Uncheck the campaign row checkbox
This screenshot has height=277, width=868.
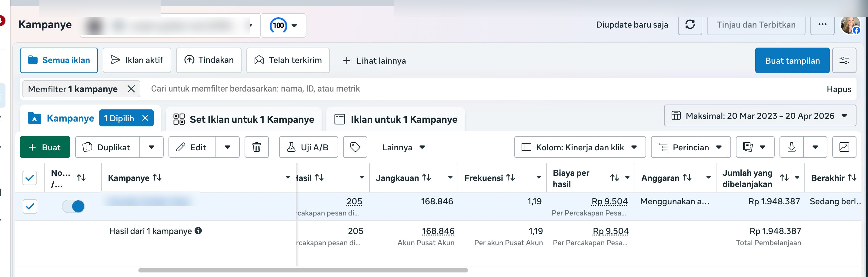[x=30, y=206]
